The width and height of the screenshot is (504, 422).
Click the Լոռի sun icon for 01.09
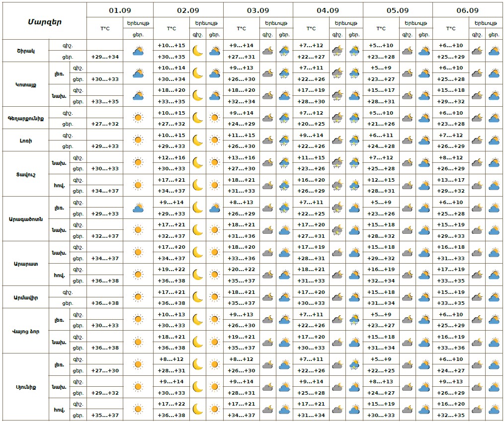click(x=138, y=141)
